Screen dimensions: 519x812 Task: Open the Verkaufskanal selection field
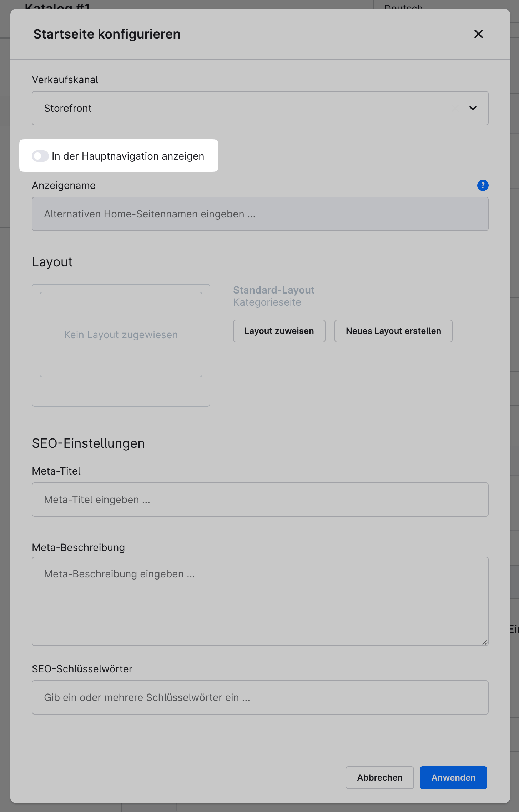coord(250,108)
